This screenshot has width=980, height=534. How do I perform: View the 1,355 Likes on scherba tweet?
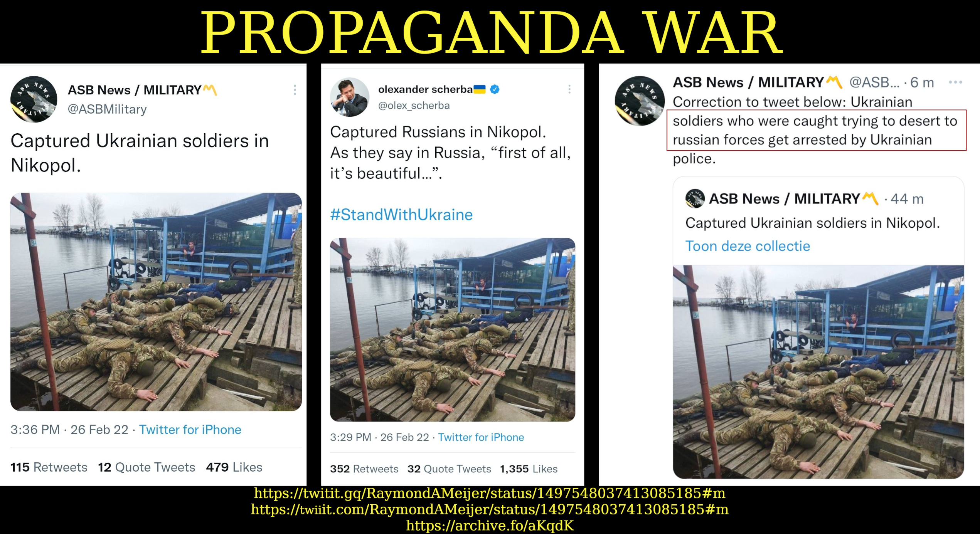[529, 469]
